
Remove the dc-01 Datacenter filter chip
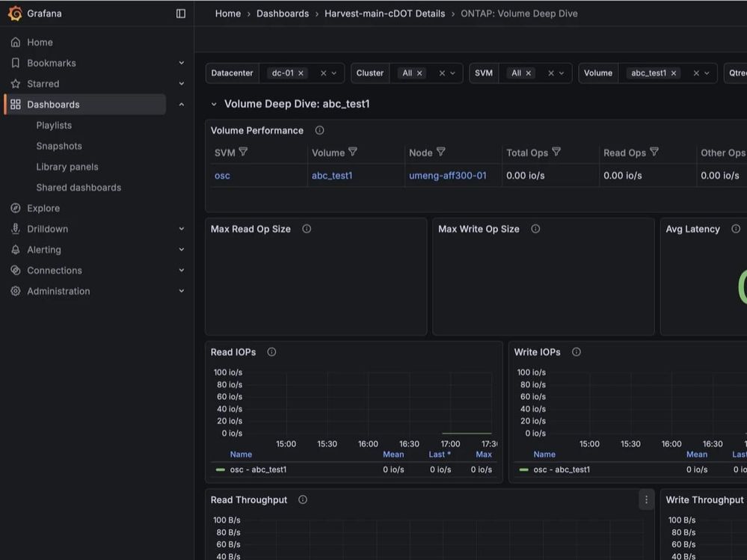[301, 73]
